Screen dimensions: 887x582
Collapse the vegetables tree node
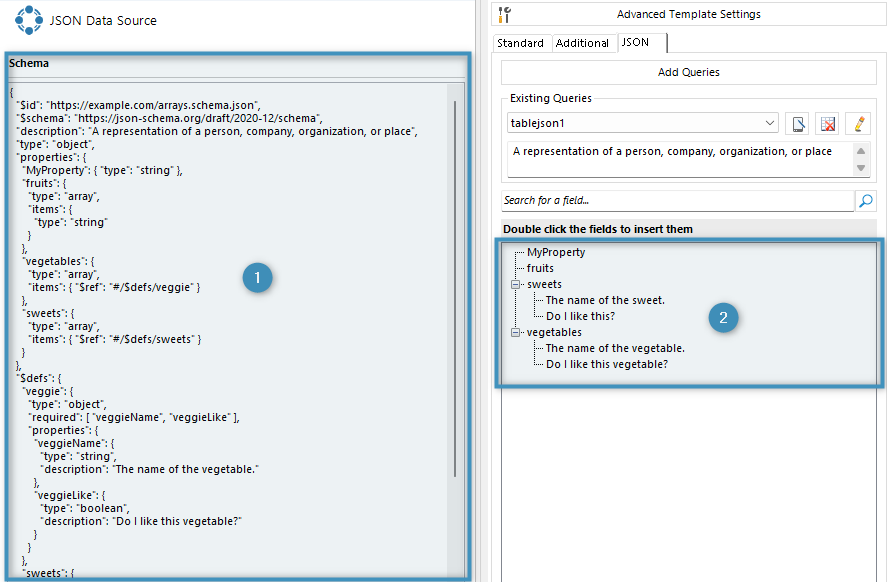point(516,332)
